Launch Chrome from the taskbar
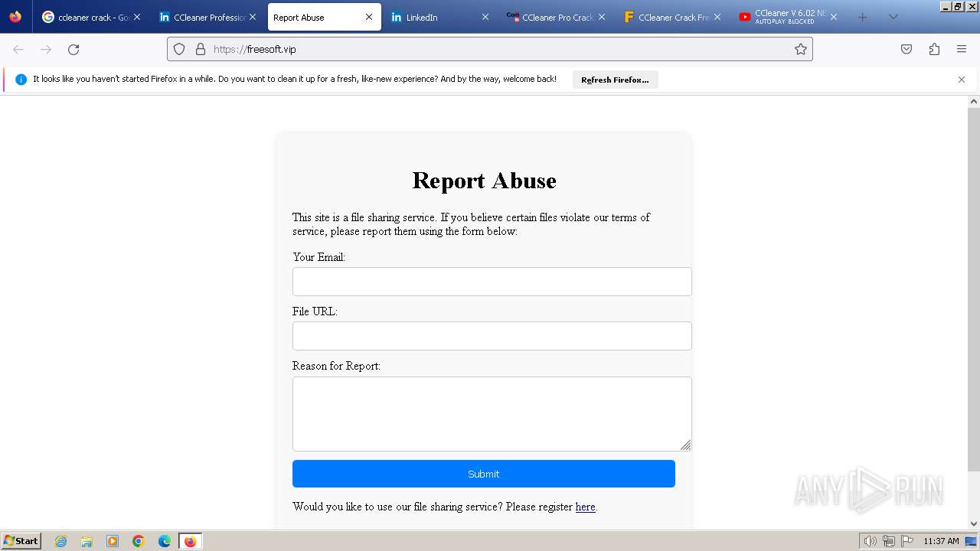 (x=139, y=541)
